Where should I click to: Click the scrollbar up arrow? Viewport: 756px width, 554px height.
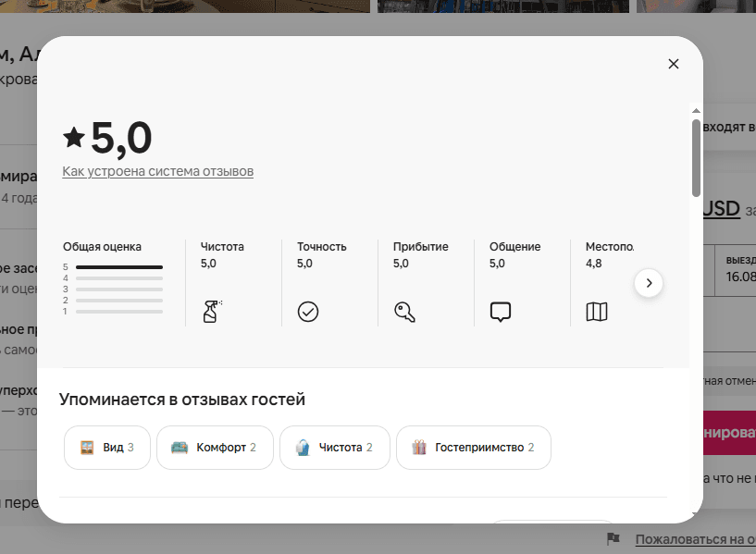(x=696, y=111)
